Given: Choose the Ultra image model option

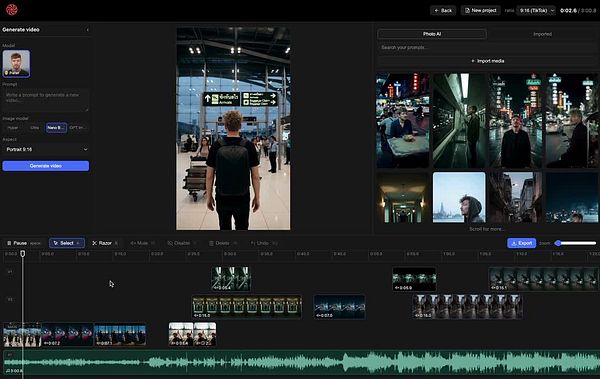Looking at the screenshot, I should pyautogui.click(x=34, y=127).
